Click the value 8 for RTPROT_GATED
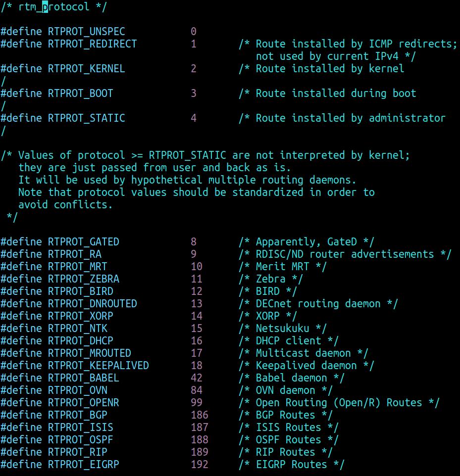The height and width of the screenshot is (476, 460). click(194, 242)
